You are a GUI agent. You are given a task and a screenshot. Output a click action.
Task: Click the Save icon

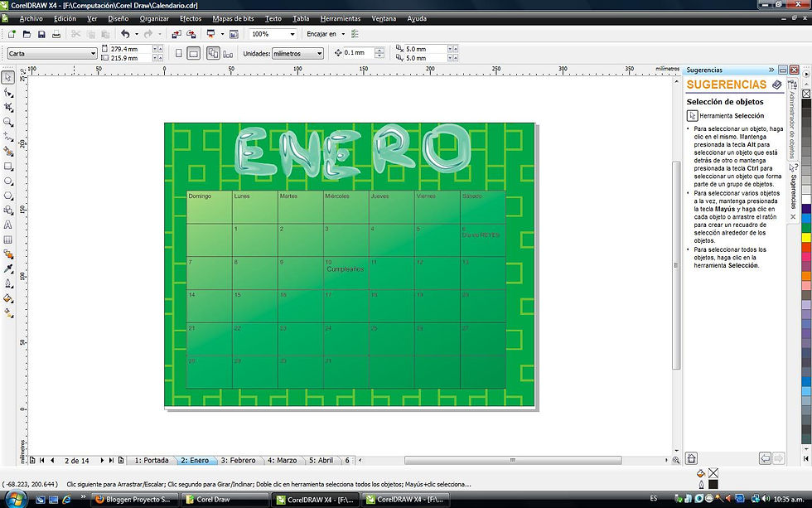(x=41, y=34)
